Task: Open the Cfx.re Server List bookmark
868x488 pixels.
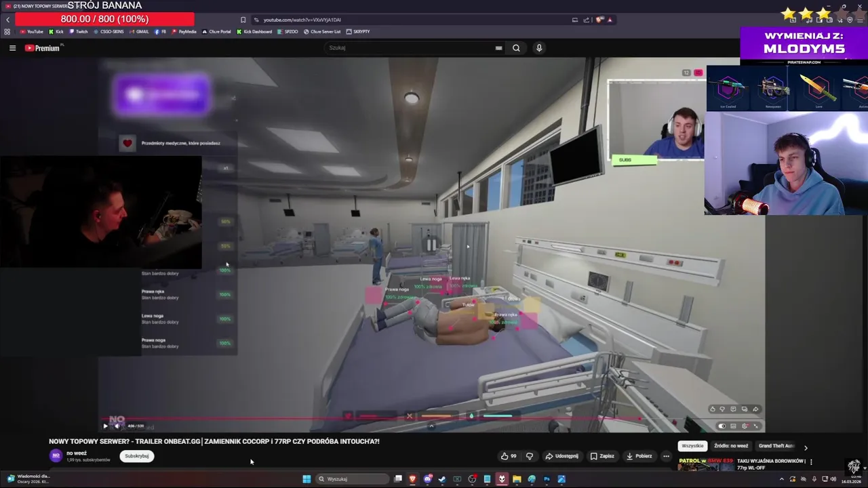Action: click(322, 32)
